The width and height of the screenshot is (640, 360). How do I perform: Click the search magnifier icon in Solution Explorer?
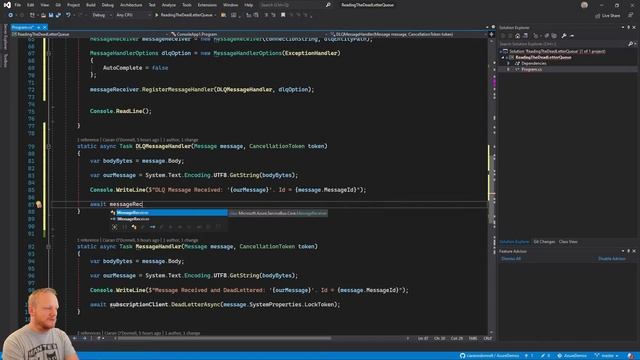click(631, 44)
